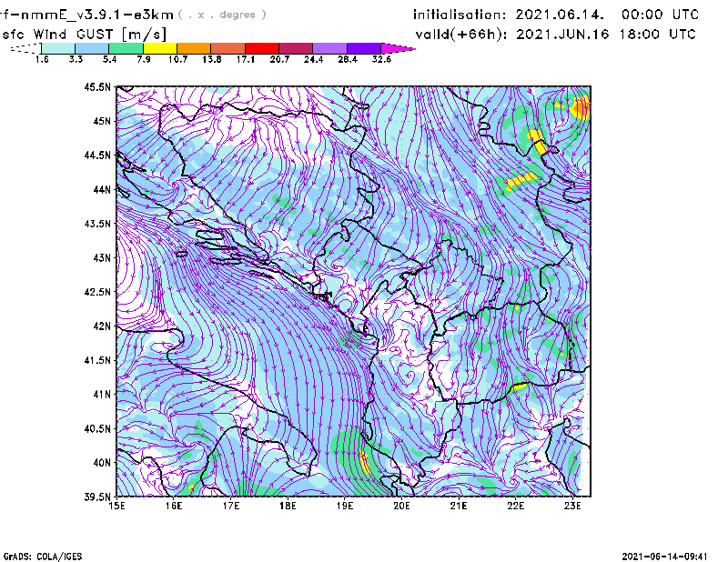Click the light cyan 1.6–3.3 color swatch
The height and width of the screenshot is (562, 728).
[58, 48]
